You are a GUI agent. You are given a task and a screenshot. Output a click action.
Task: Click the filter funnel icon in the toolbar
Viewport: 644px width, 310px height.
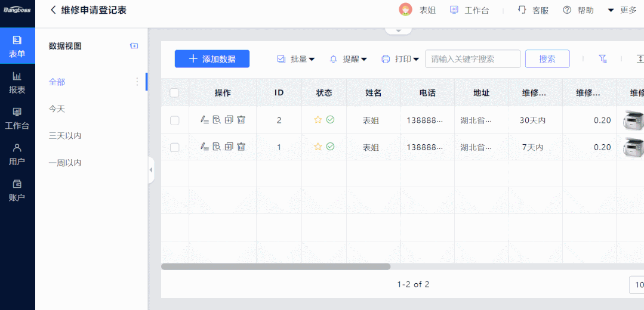[602, 59]
